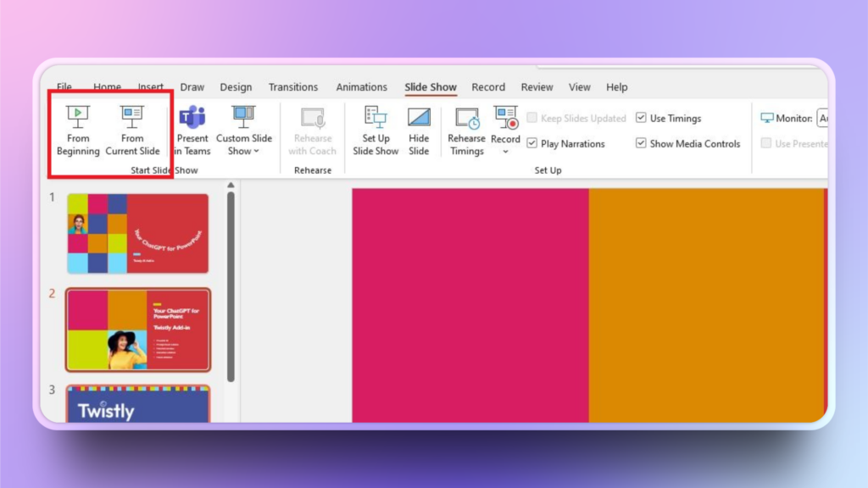Disable the Use Timings checkbox
Image resolution: width=868 pixels, height=488 pixels.
(x=641, y=119)
